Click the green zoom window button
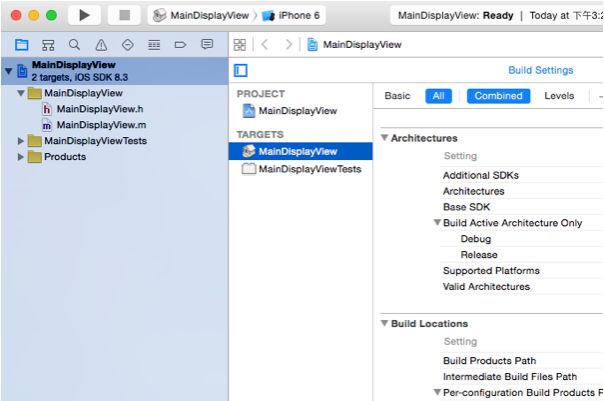 coord(51,15)
